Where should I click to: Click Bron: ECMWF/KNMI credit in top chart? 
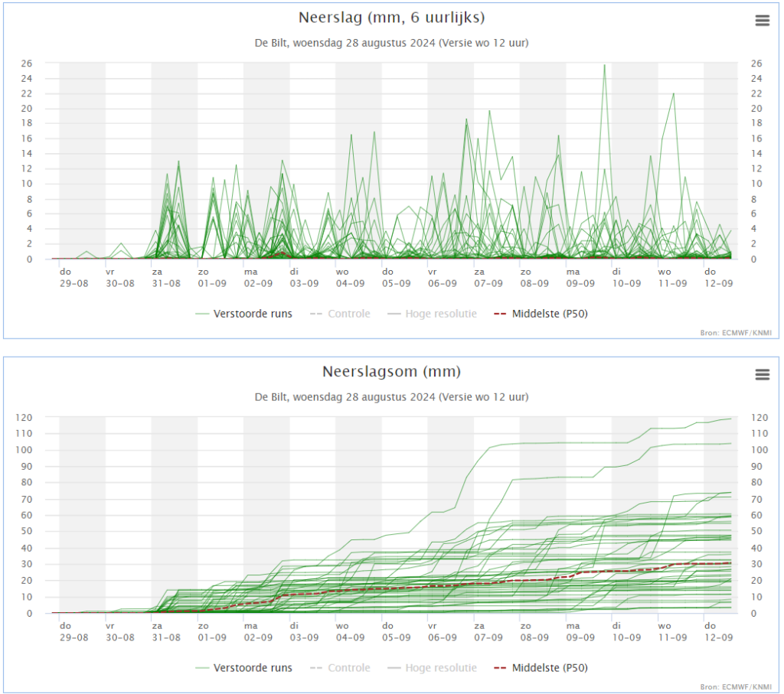[736, 333]
